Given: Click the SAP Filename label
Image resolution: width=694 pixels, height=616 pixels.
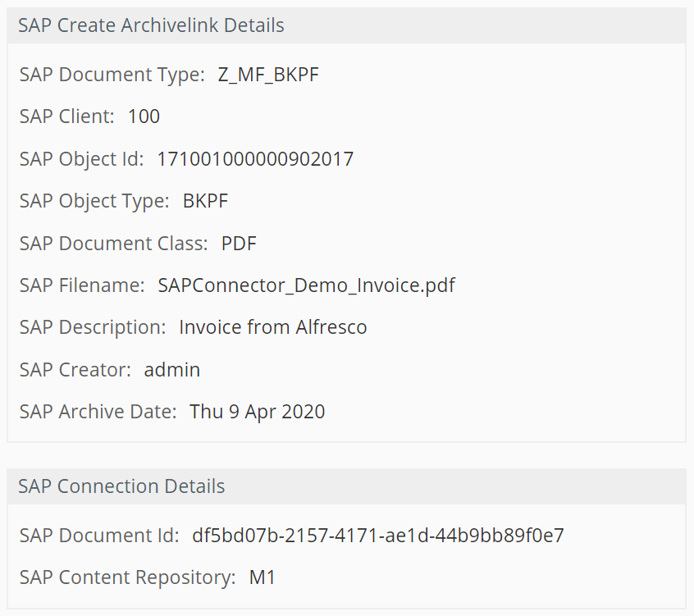Looking at the screenshot, I should pyautogui.click(x=80, y=285).
